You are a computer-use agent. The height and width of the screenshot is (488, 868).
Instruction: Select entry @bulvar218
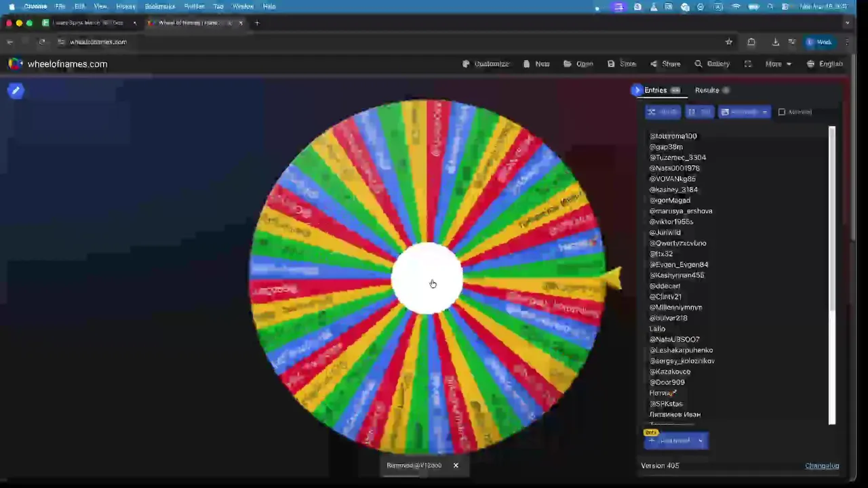(x=669, y=318)
